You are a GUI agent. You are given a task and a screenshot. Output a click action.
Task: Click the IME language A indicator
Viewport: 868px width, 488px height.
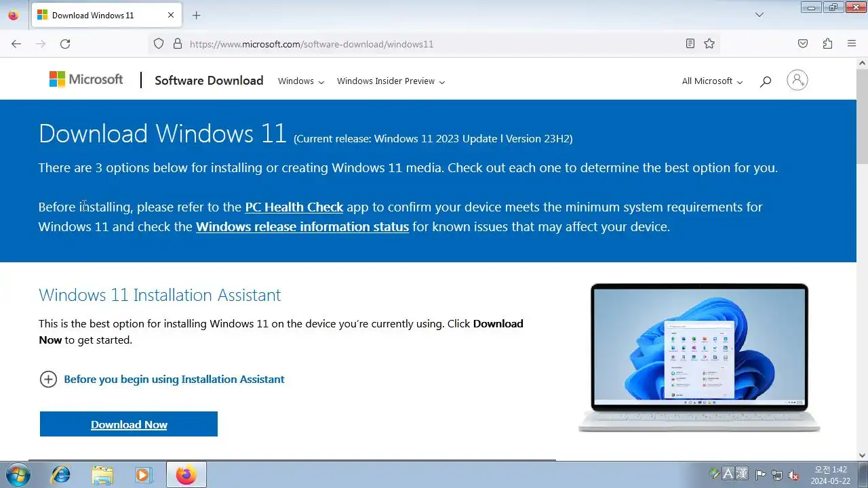(728, 474)
